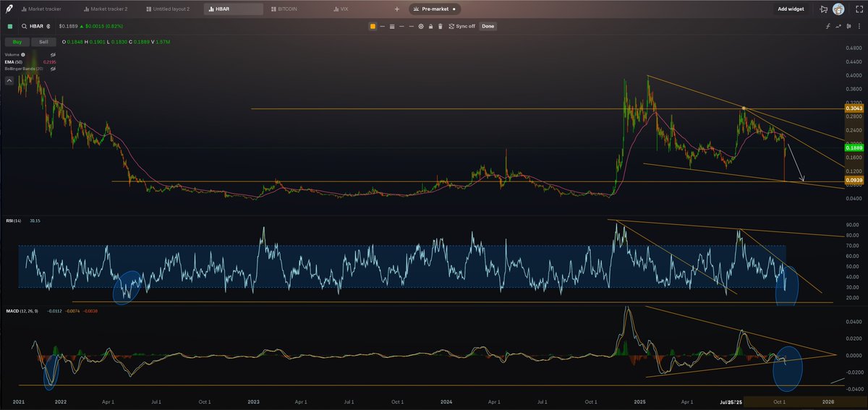Enter fullscreen mode
868x410 pixels.
point(859,9)
